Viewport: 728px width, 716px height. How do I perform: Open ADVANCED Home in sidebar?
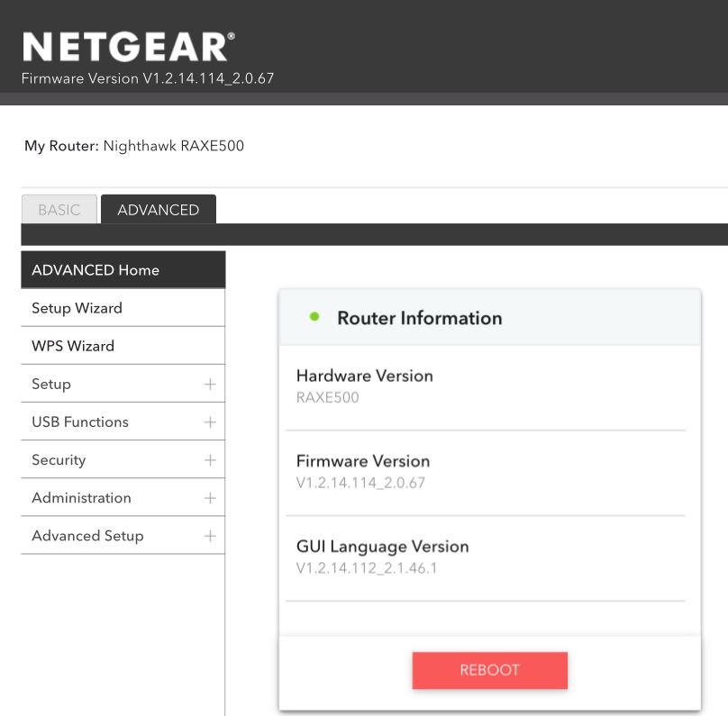point(123,270)
